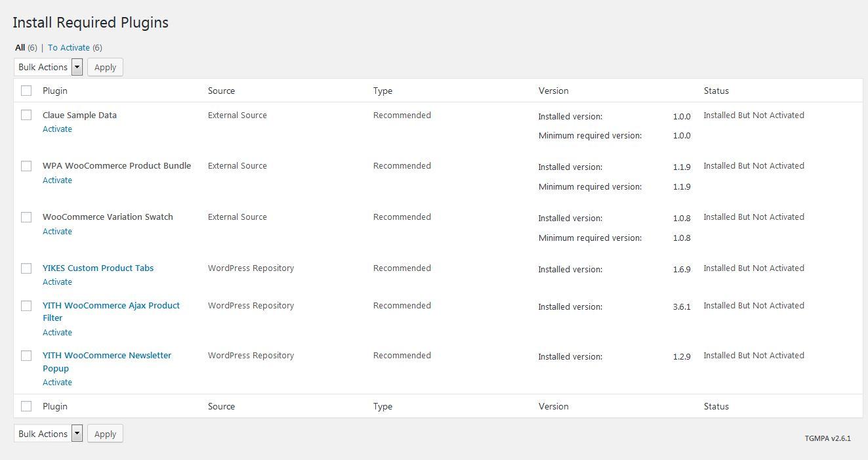Image resolution: width=868 pixels, height=460 pixels.
Task: Click External Source for WooCommerce Variation Swatch
Action: point(238,217)
